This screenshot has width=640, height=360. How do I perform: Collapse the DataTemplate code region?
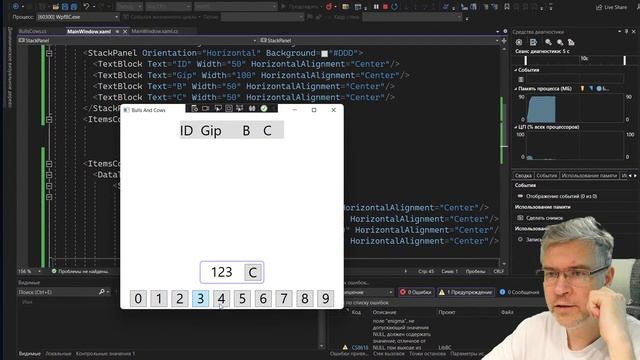pos(49,175)
